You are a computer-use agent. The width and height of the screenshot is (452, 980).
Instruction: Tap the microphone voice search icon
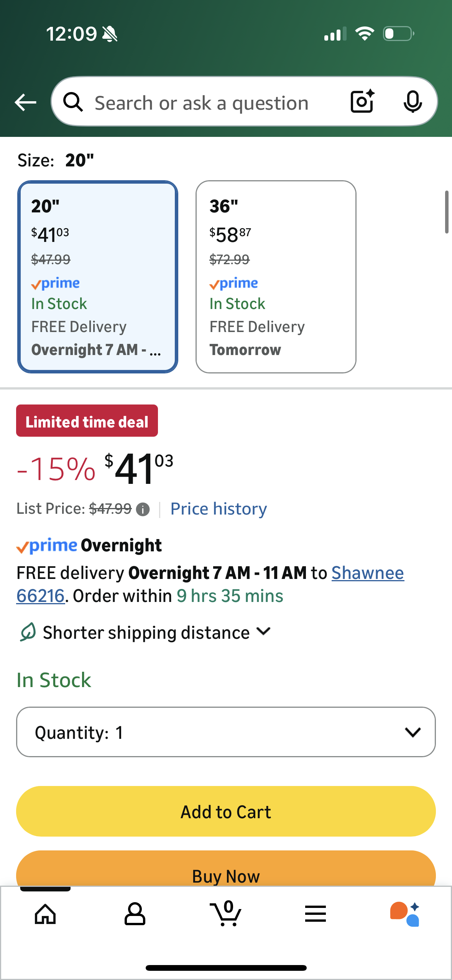pyautogui.click(x=413, y=102)
